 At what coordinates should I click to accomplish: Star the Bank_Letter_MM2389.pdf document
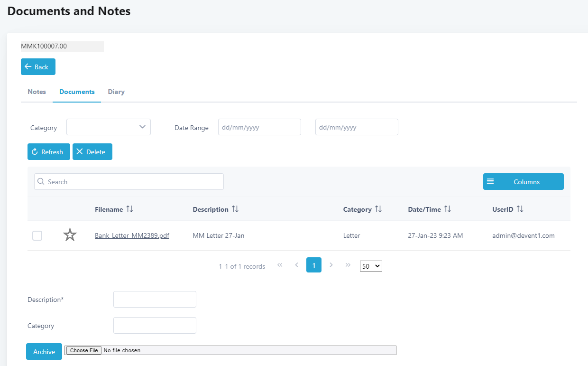click(x=70, y=235)
